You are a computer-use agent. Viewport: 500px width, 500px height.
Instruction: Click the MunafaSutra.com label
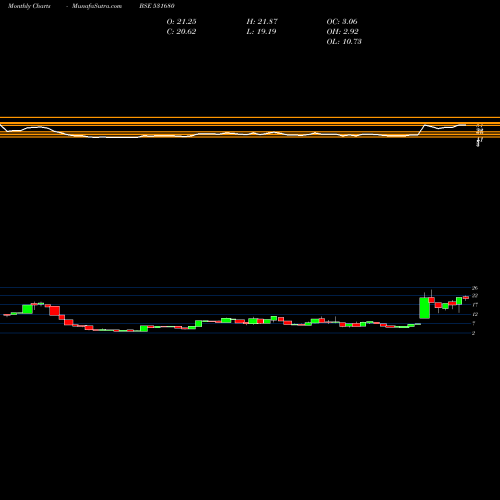click(x=97, y=6)
